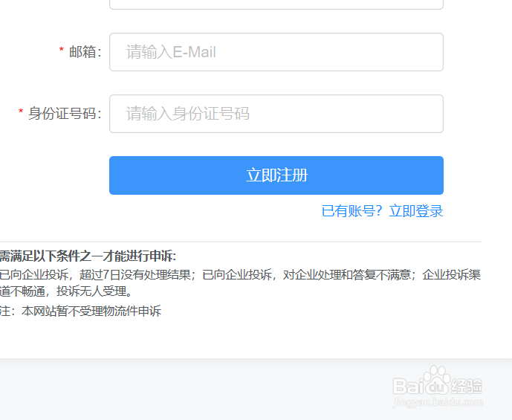Open the 已有账号？立即登录 link

(x=382, y=211)
